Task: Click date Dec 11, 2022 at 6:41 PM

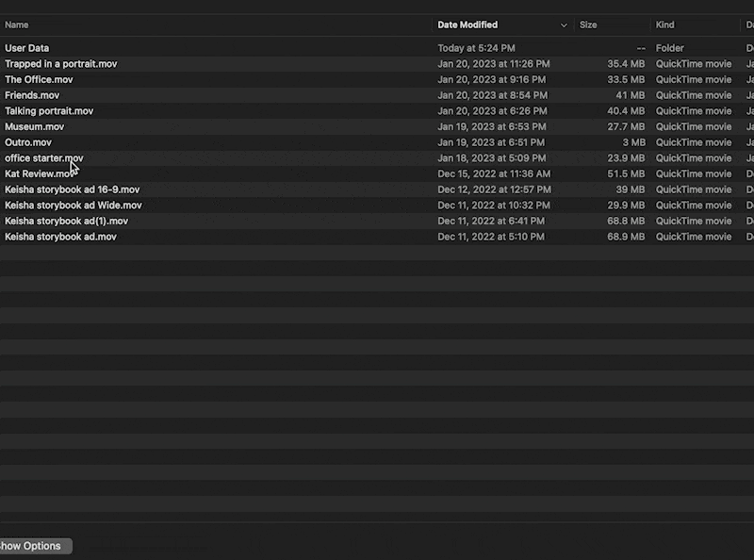Action: click(491, 222)
